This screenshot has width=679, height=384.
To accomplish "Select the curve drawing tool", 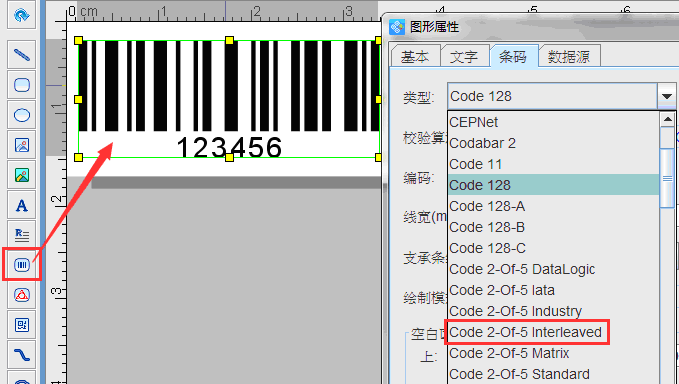I will 21,355.
